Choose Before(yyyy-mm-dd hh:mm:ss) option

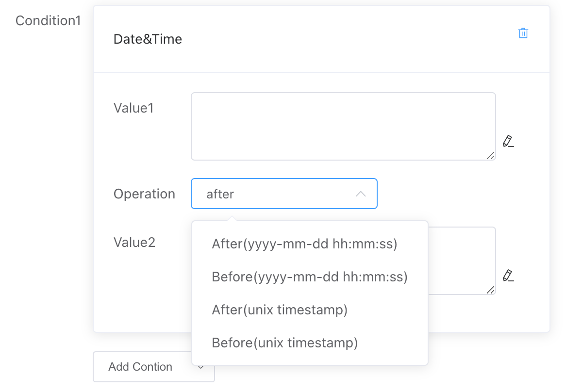pos(309,277)
